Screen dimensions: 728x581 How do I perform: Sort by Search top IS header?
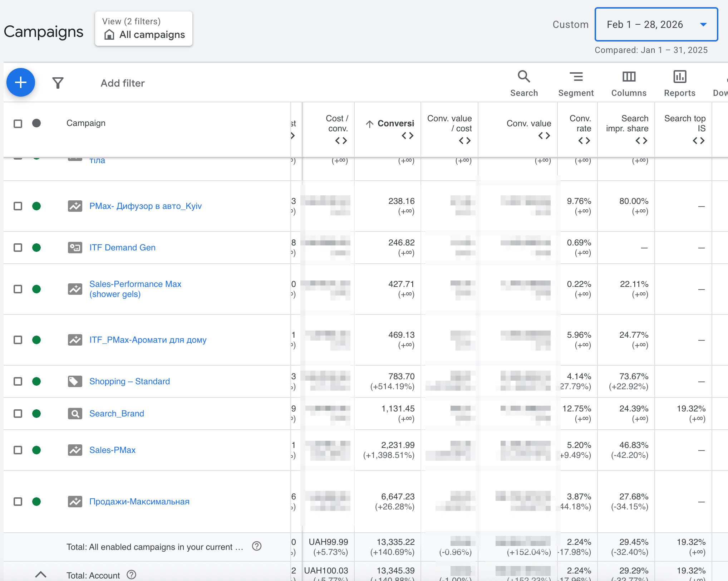[x=685, y=123]
